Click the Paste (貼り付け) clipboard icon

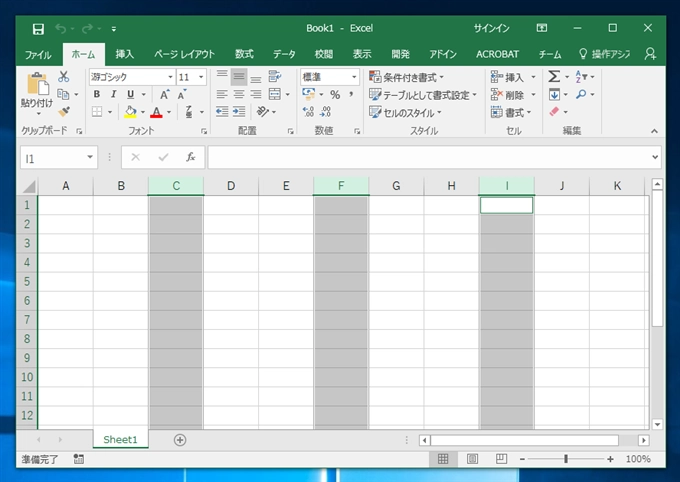coord(37,84)
